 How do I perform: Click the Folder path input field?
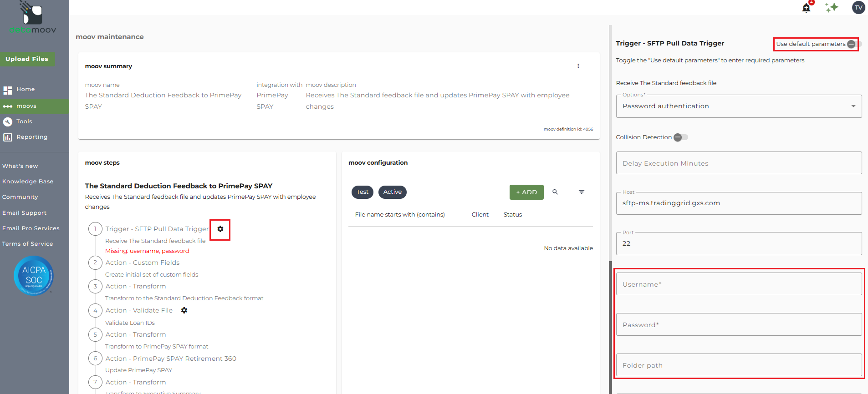coord(739,365)
